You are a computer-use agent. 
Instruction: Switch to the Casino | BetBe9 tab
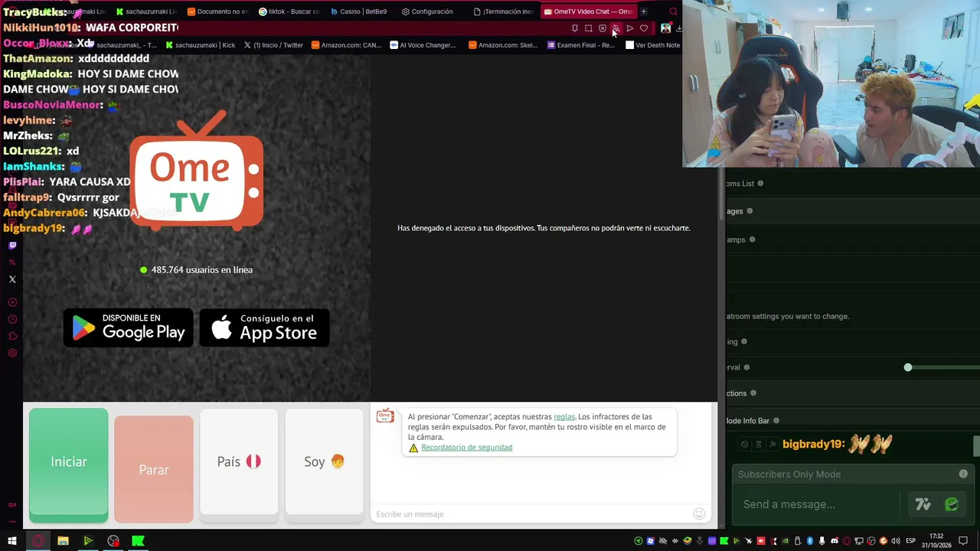(x=358, y=11)
